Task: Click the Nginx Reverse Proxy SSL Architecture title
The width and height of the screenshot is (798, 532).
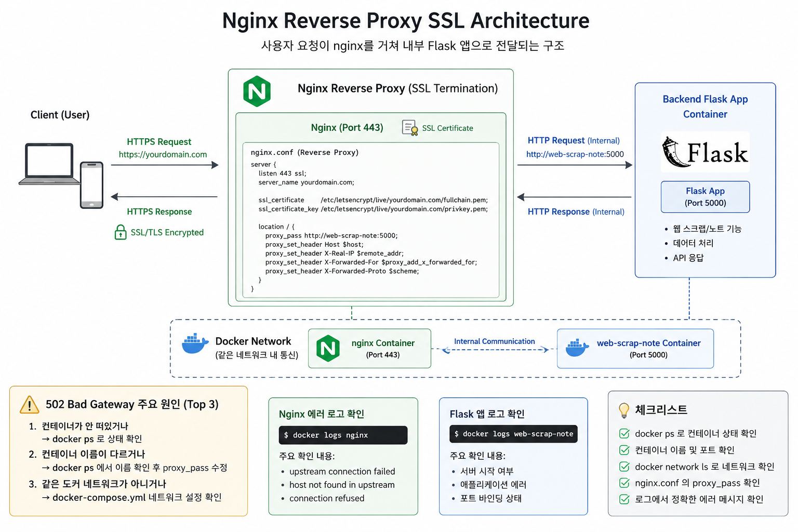Action: coord(406,21)
